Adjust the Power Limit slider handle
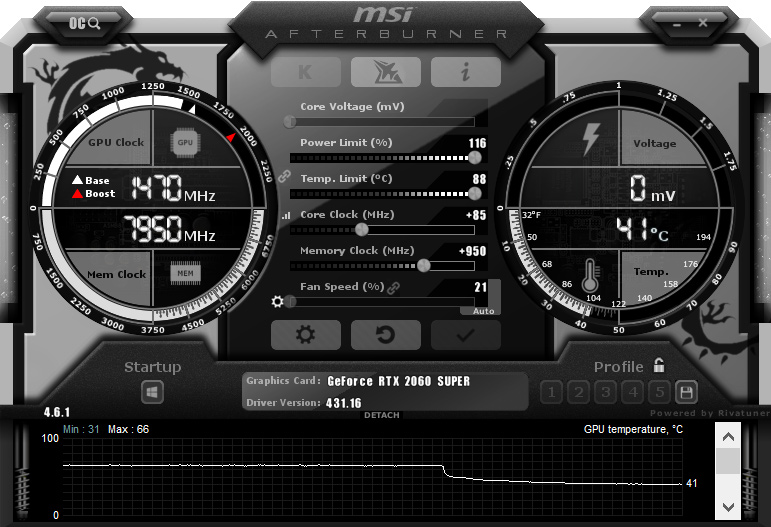Screen dimensions: 771x527 point(474,157)
